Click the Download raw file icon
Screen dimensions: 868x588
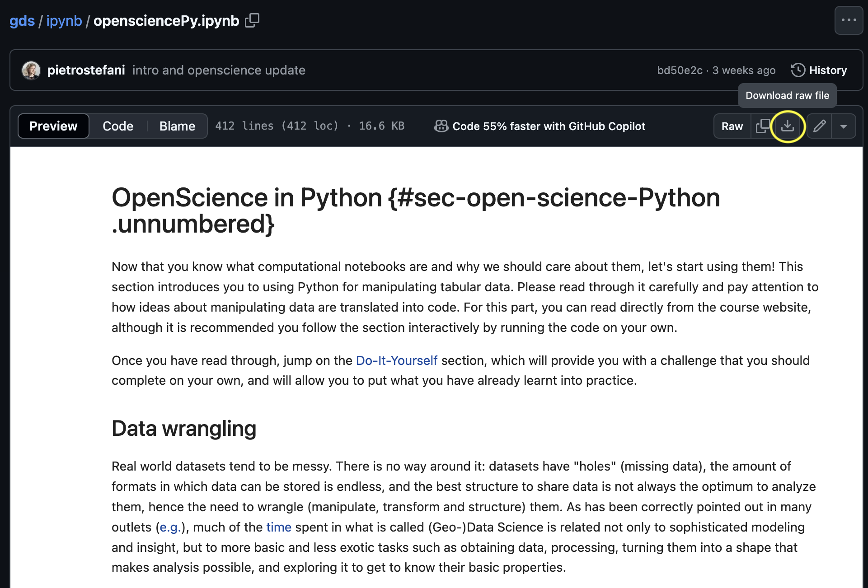[787, 126]
